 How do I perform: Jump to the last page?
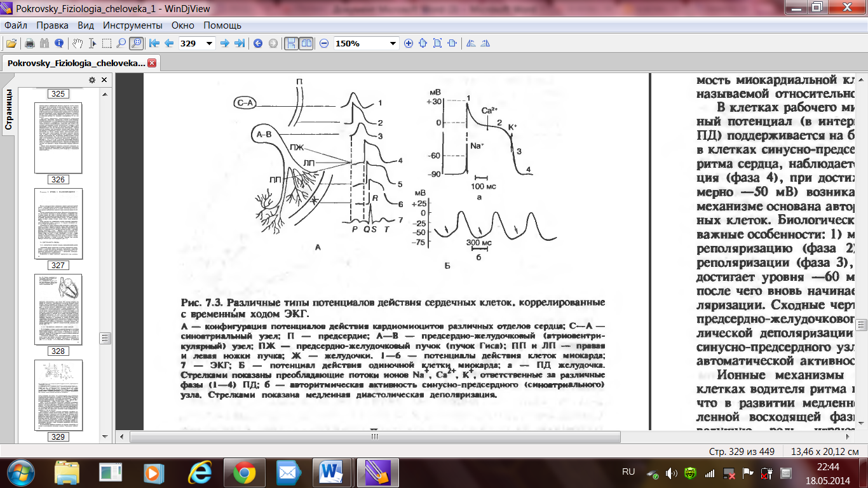tap(240, 43)
